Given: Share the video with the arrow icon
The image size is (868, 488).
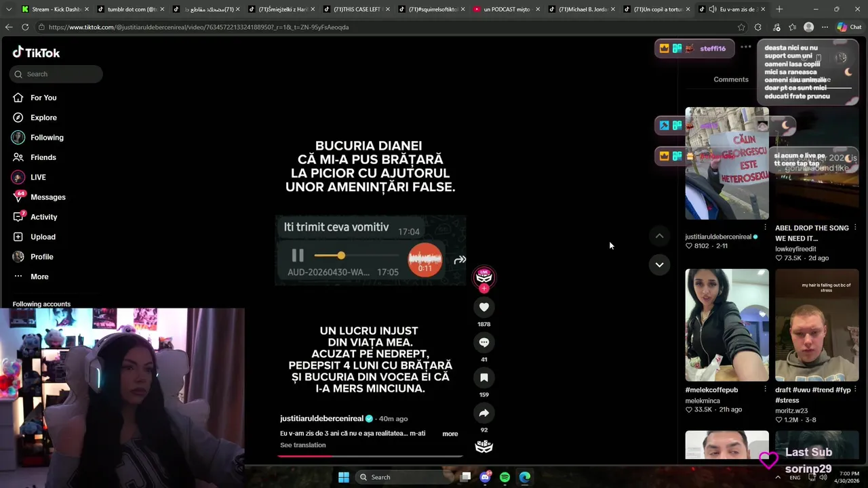Looking at the screenshot, I should 484,413.
